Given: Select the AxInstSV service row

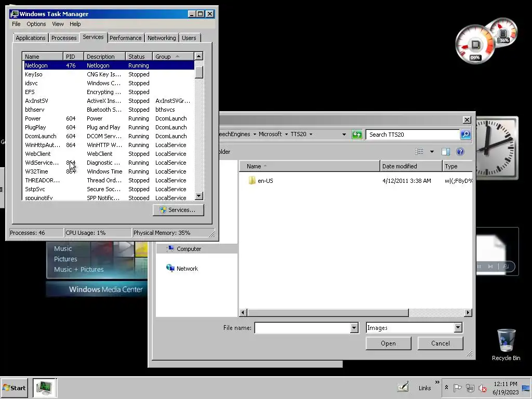Looking at the screenshot, I should 109,101.
